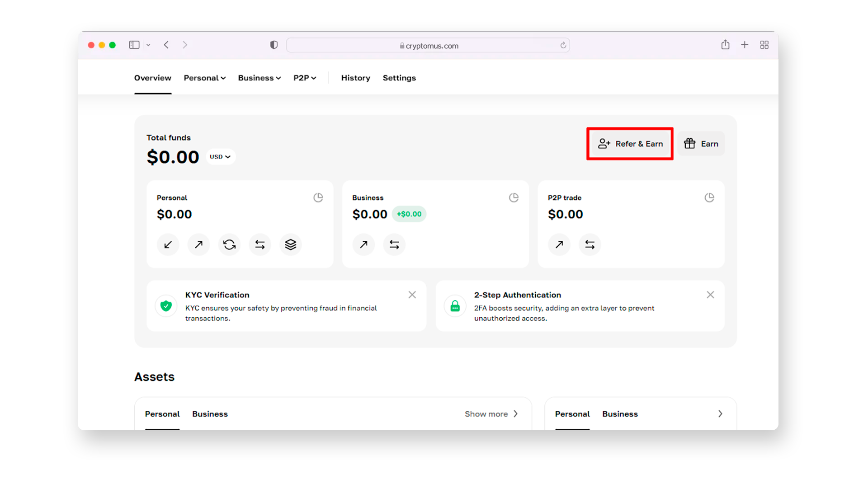Dismiss the KYC Verification banner
The height and width of the screenshot is (488, 868).
click(x=412, y=295)
